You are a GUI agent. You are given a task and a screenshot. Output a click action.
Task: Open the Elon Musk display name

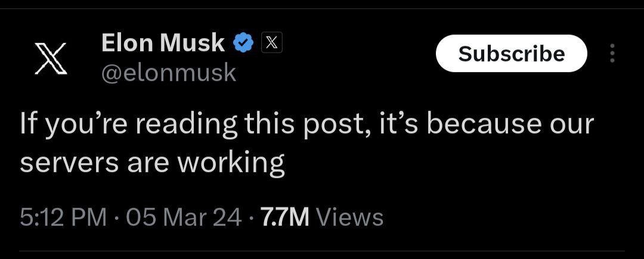(163, 43)
